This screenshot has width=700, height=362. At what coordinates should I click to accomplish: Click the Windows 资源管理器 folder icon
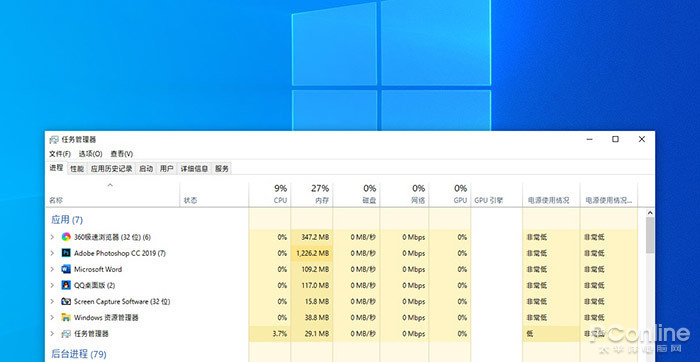(66, 317)
